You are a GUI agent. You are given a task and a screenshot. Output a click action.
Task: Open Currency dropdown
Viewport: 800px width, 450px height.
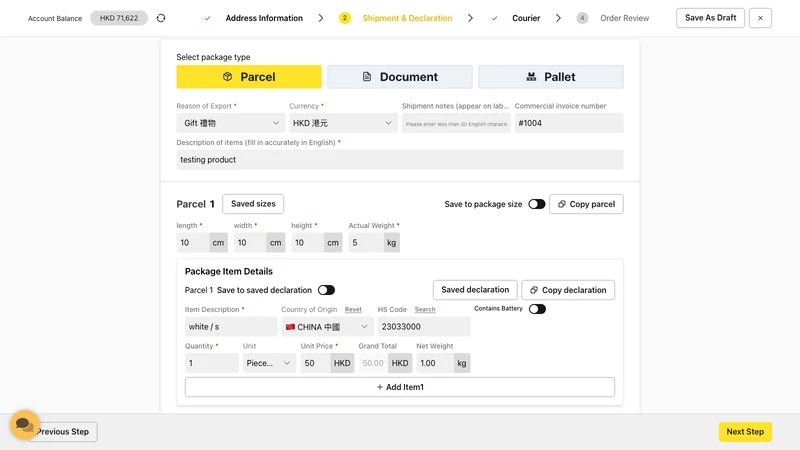(x=343, y=123)
